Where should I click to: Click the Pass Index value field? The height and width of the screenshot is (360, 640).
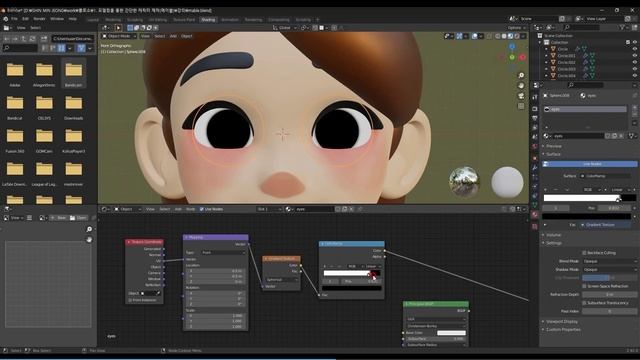pyautogui.click(x=610, y=311)
